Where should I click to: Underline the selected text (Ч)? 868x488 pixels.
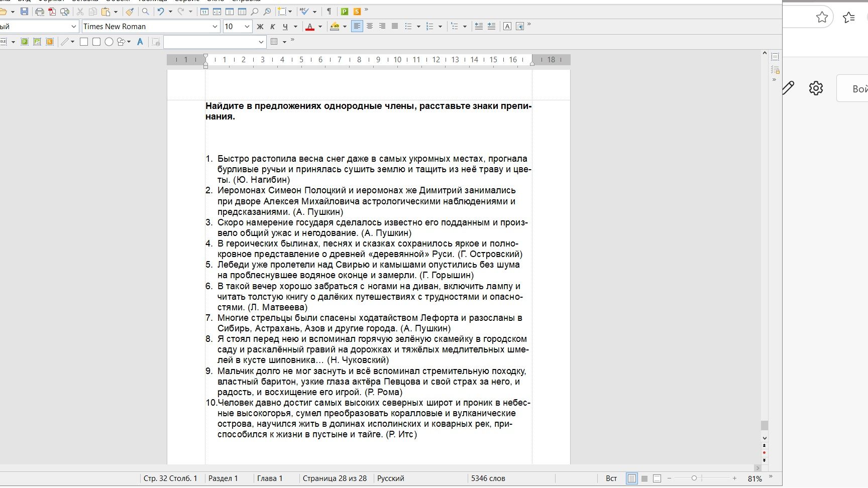click(285, 27)
